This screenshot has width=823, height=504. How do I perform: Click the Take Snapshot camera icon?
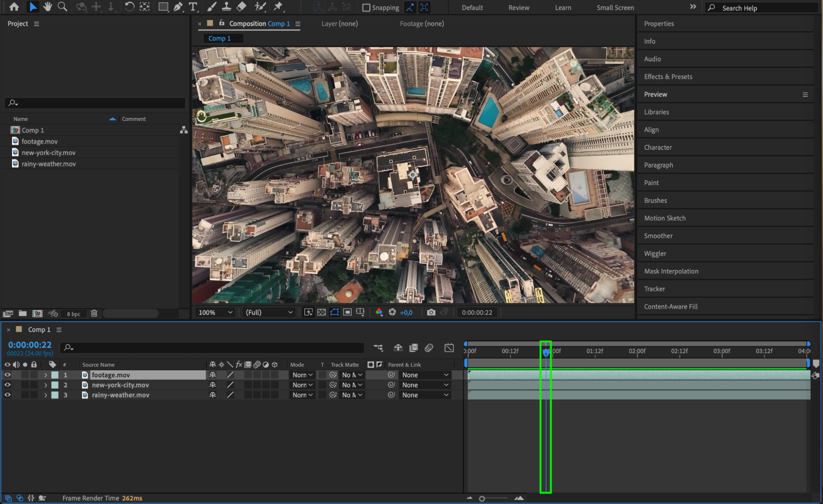pos(431,312)
